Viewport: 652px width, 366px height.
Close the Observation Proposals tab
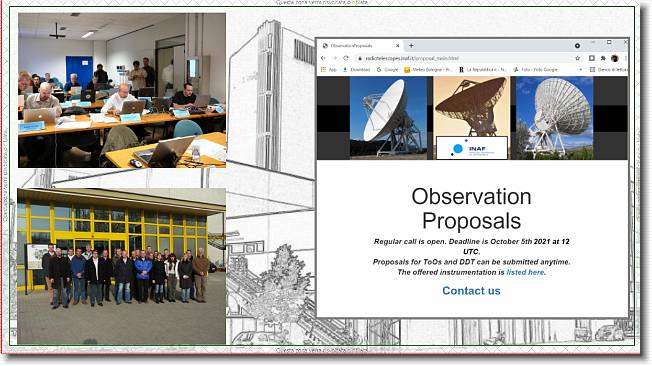click(398, 46)
